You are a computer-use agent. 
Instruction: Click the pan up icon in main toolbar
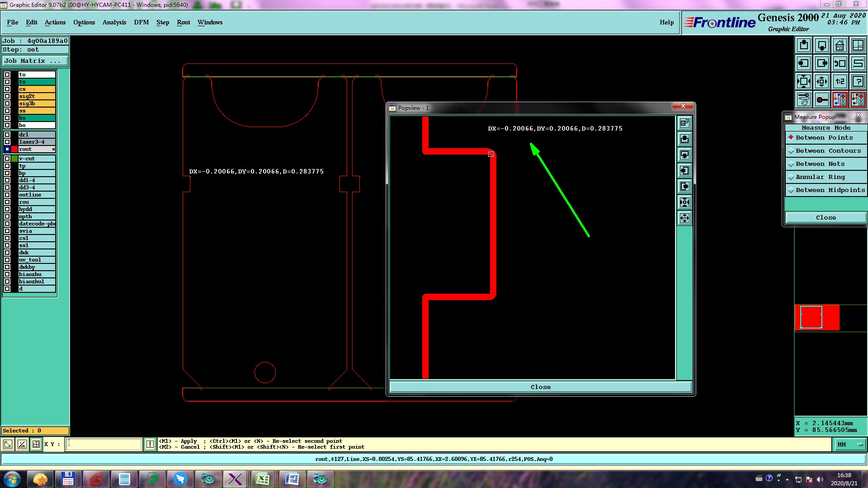[x=803, y=45]
